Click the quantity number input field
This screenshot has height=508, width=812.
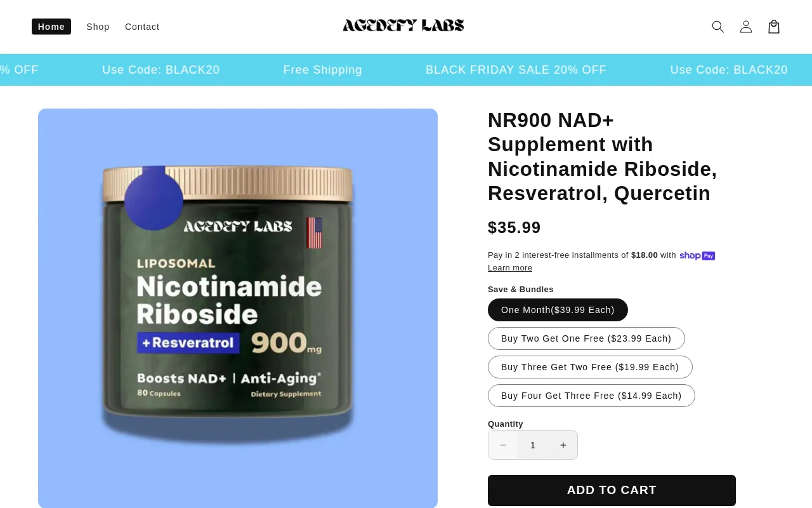(533, 445)
